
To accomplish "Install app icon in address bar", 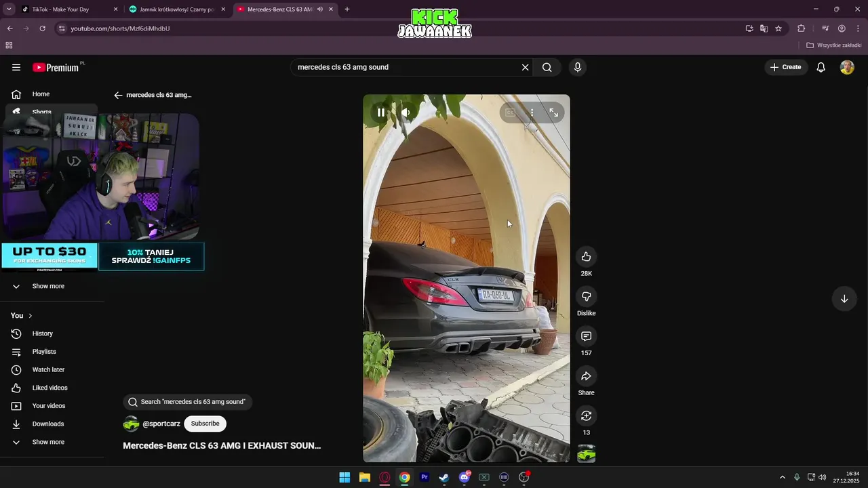I will pos(749,28).
